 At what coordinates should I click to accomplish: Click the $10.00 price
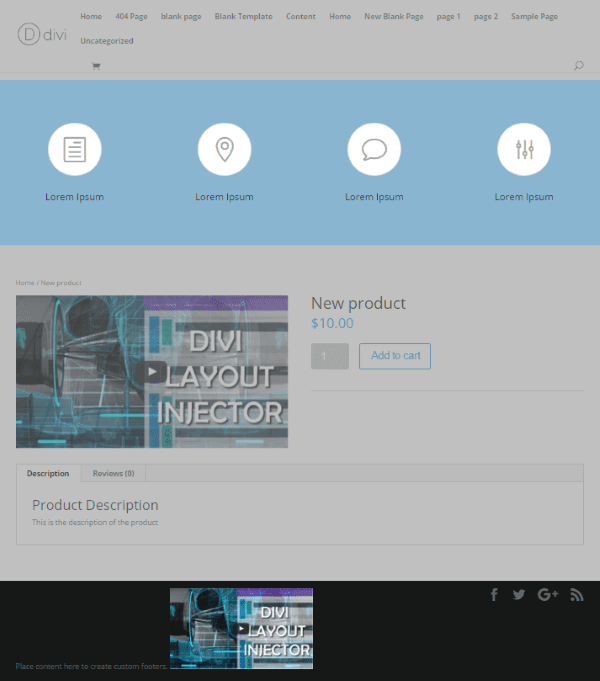click(332, 323)
